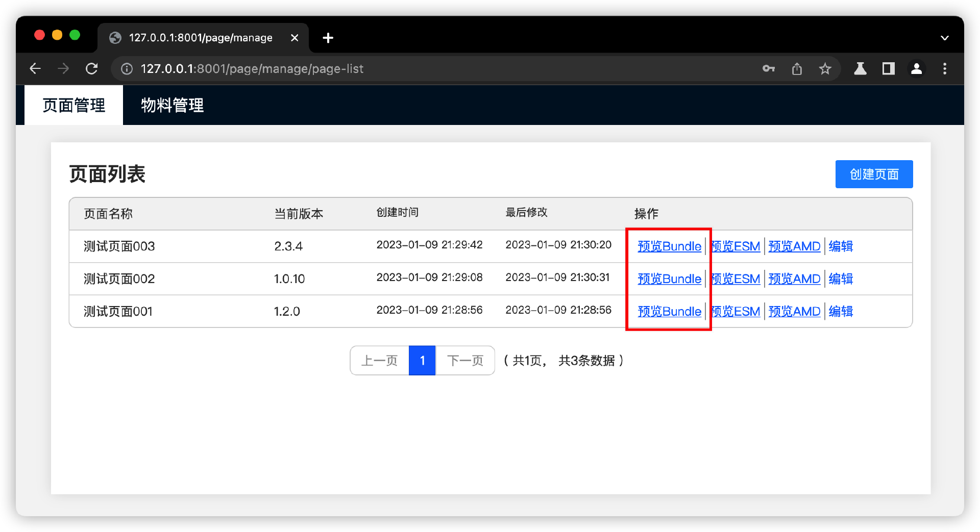This screenshot has height=532, width=980.
Task: Open a new browser tab
Action: (328, 38)
